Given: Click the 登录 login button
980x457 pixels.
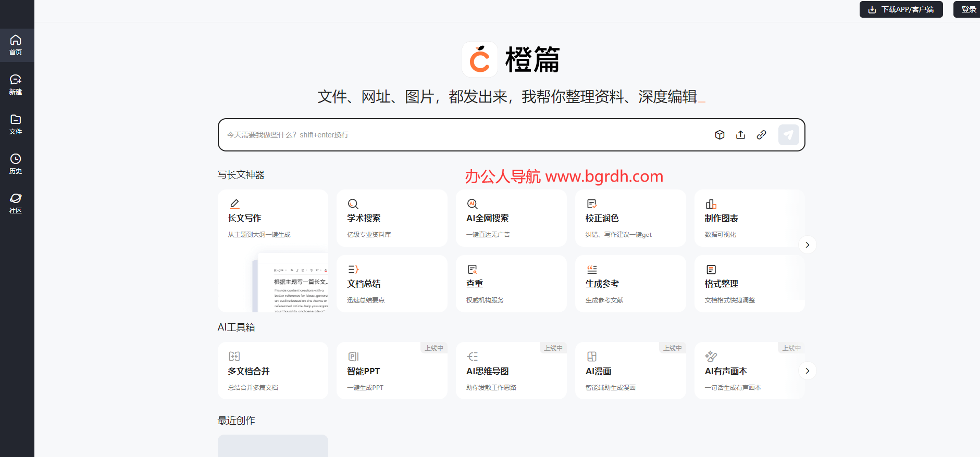Looking at the screenshot, I should 968,9.
